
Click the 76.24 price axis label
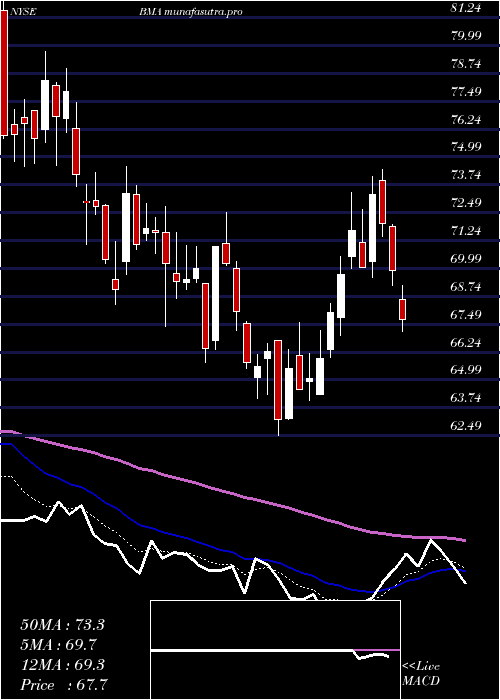[466, 119]
